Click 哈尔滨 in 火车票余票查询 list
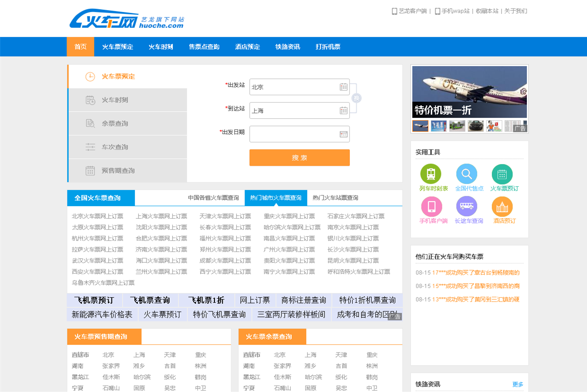587x392 pixels. (x=313, y=377)
